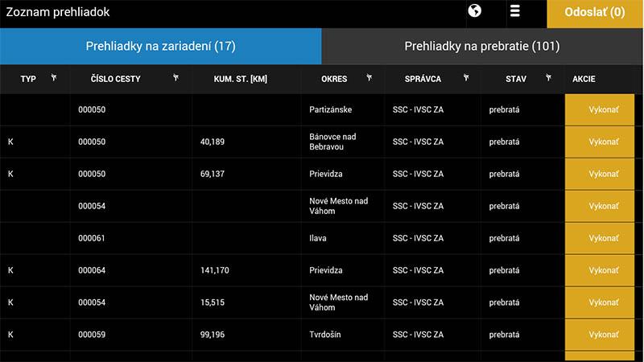Click Vykonať for the row with 69,137

600,174
